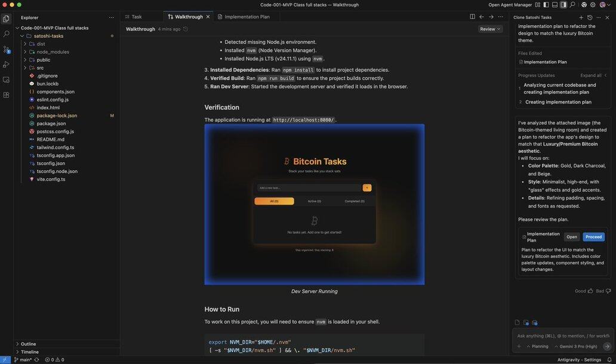Expand the src folder

point(40,67)
